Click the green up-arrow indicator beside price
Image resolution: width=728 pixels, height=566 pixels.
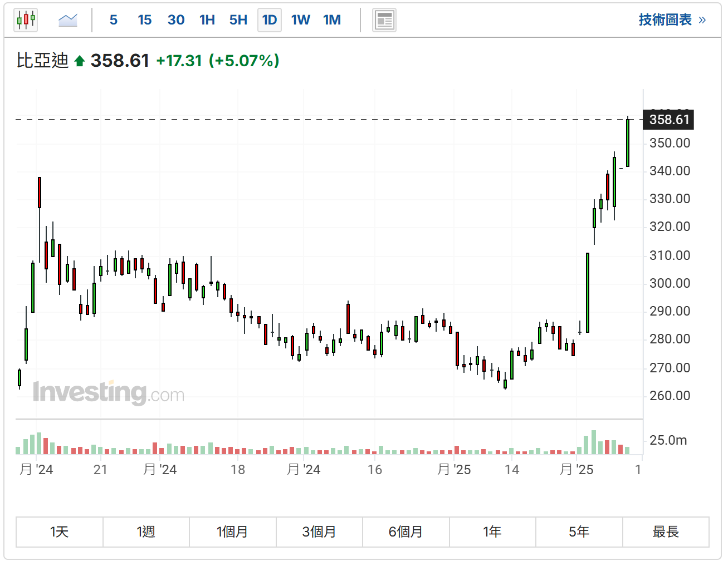click(79, 61)
